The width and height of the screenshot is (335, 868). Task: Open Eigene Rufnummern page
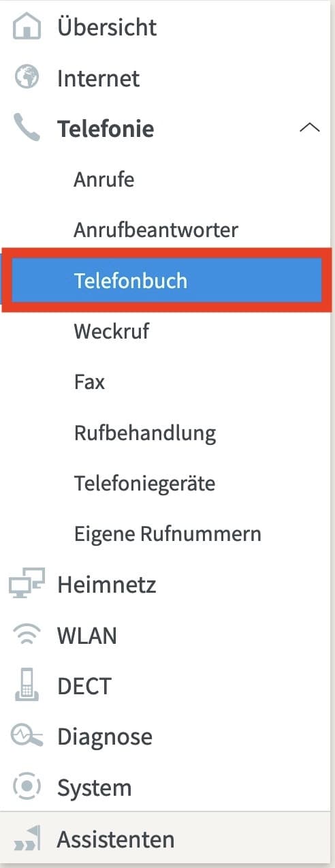click(x=167, y=533)
